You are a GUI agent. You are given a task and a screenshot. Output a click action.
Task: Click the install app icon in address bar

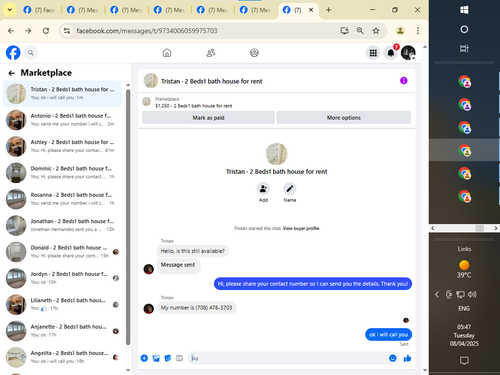(x=345, y=31)
